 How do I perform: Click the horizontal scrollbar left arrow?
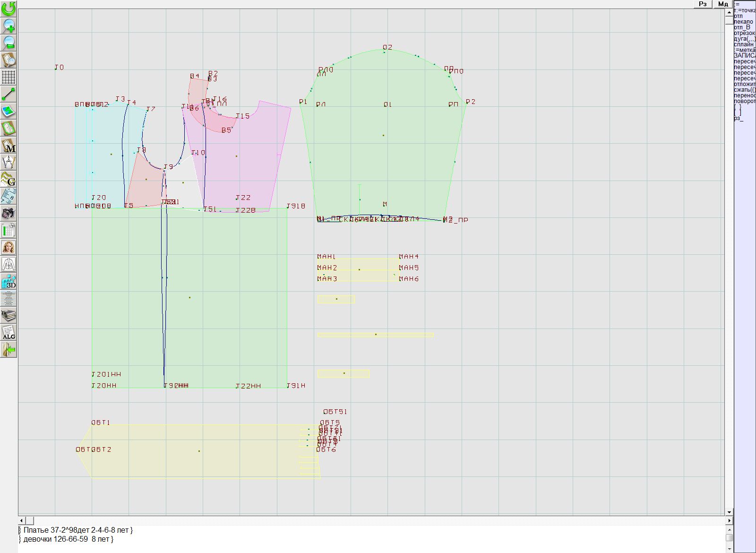22,520
